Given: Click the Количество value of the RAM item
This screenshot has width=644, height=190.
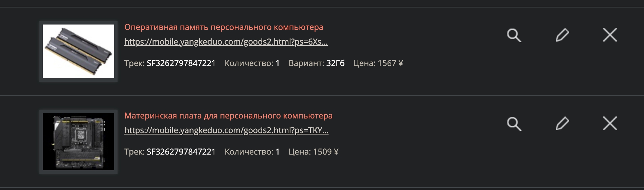Looking at the screenshot, I should point(278,63).
